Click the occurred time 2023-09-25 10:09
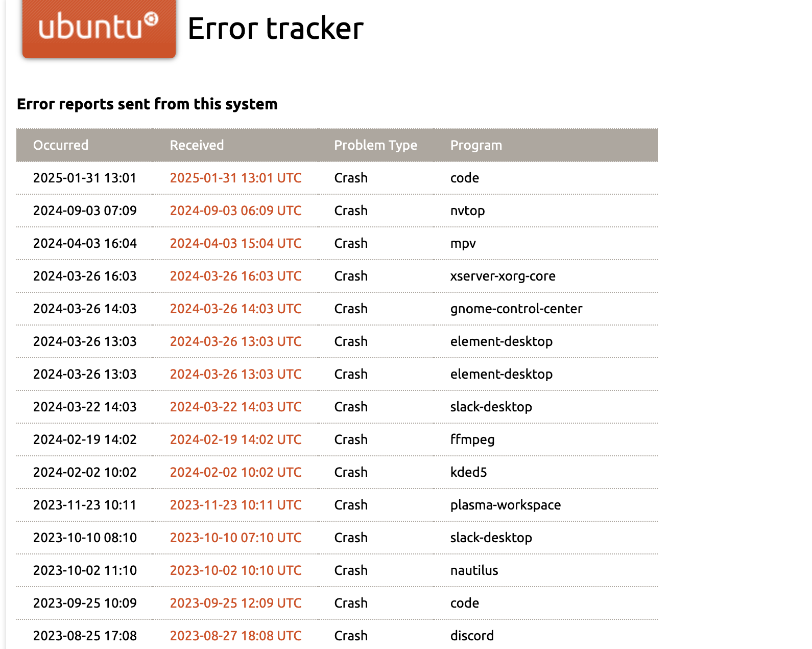This screenshot has height=649, width=812. click(x=85, y=603)
